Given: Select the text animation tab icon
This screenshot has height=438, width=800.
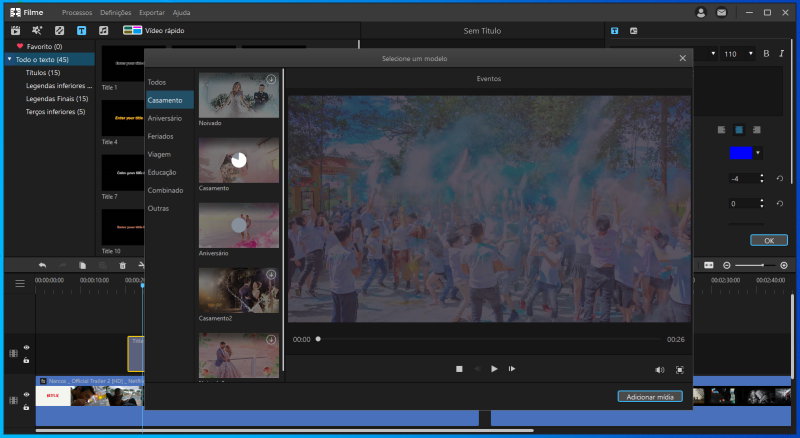Looking at the screenshot, I should [634, 31].
